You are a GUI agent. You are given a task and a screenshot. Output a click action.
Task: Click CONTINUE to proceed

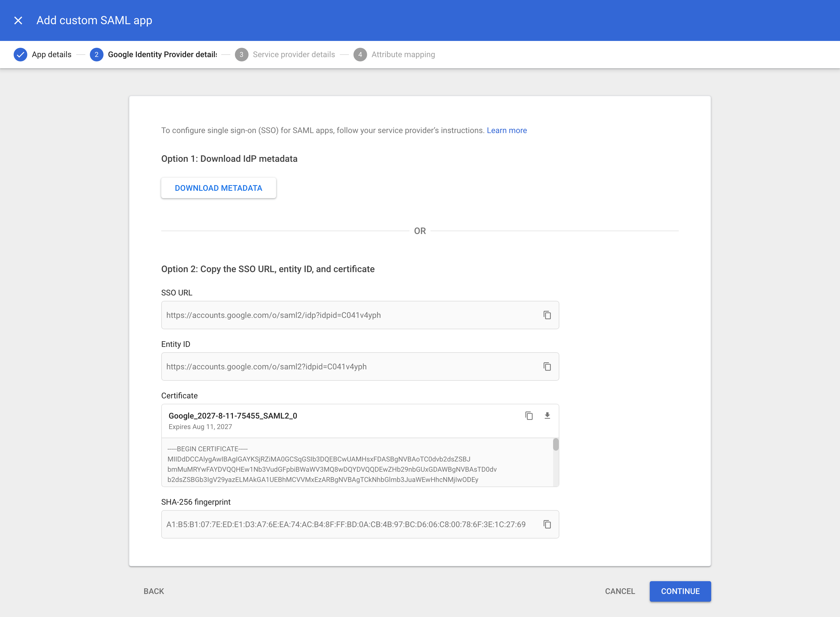click(680, 591)
